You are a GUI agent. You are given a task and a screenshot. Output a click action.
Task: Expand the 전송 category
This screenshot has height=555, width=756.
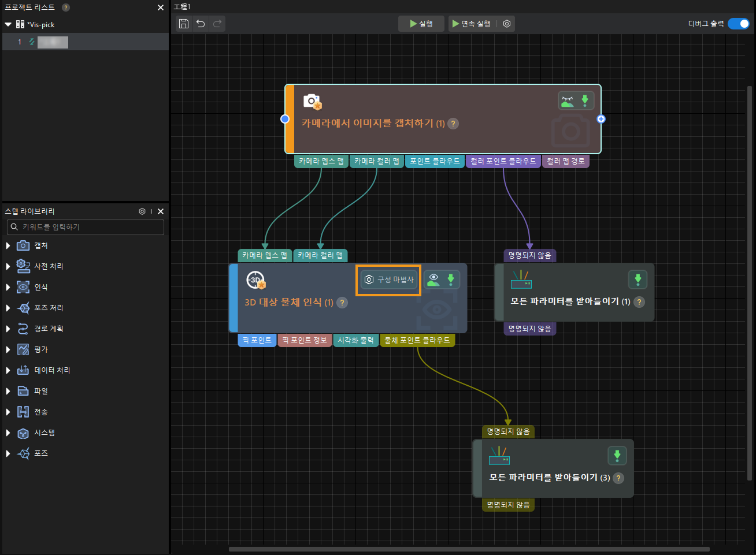click(8, 412)
